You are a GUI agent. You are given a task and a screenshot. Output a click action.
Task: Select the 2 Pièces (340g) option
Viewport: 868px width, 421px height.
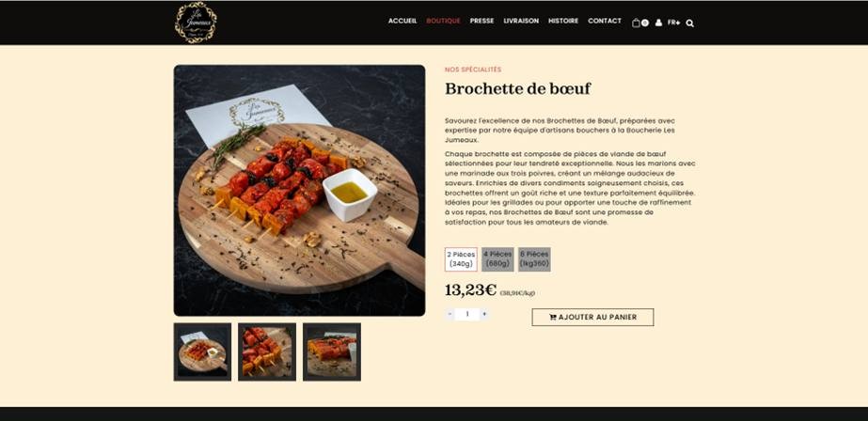point(461,259)
